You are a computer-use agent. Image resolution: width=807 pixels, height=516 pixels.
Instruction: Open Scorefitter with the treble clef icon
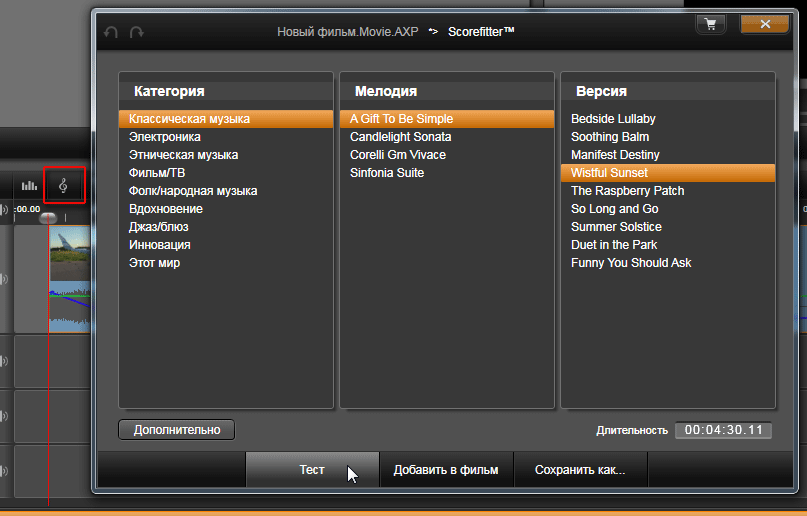64,185
